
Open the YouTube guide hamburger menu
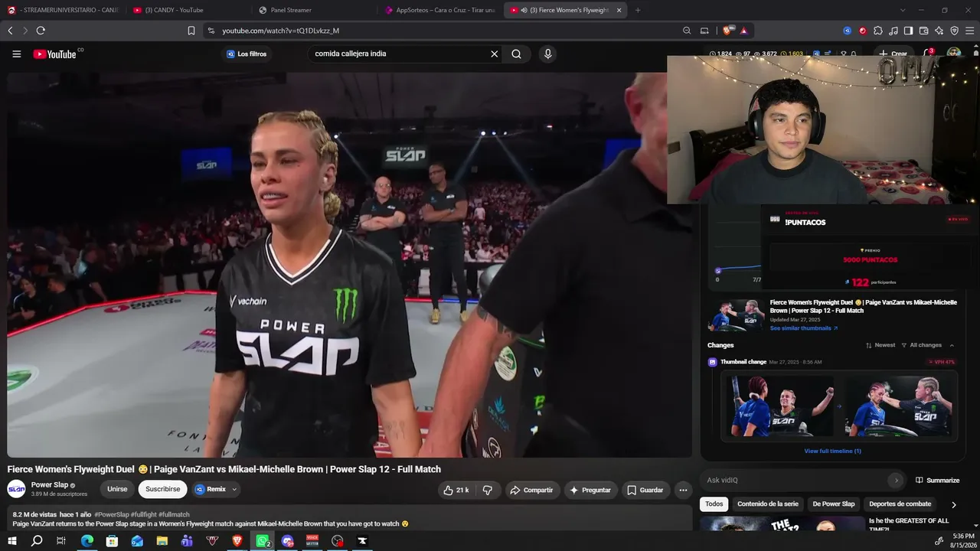click(x=16, y=54)
